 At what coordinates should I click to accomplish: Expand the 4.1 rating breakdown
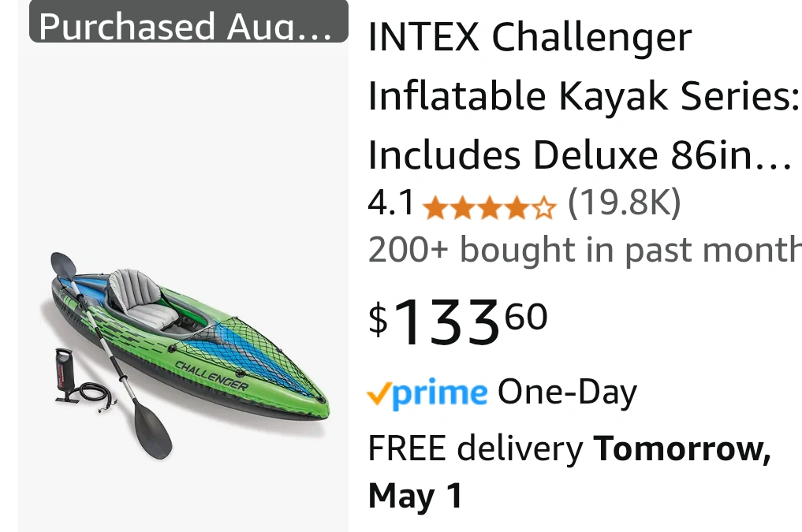click(391, 203)
